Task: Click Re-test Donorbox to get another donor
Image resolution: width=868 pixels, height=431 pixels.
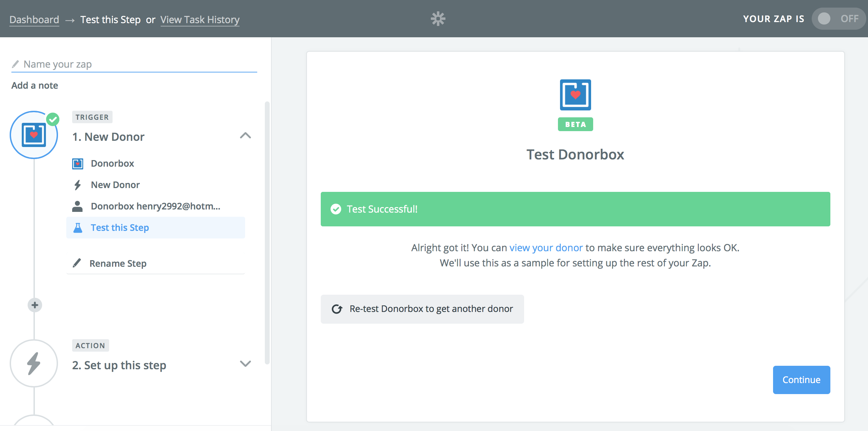Action: pyautogui.click(x=422, y=309)
